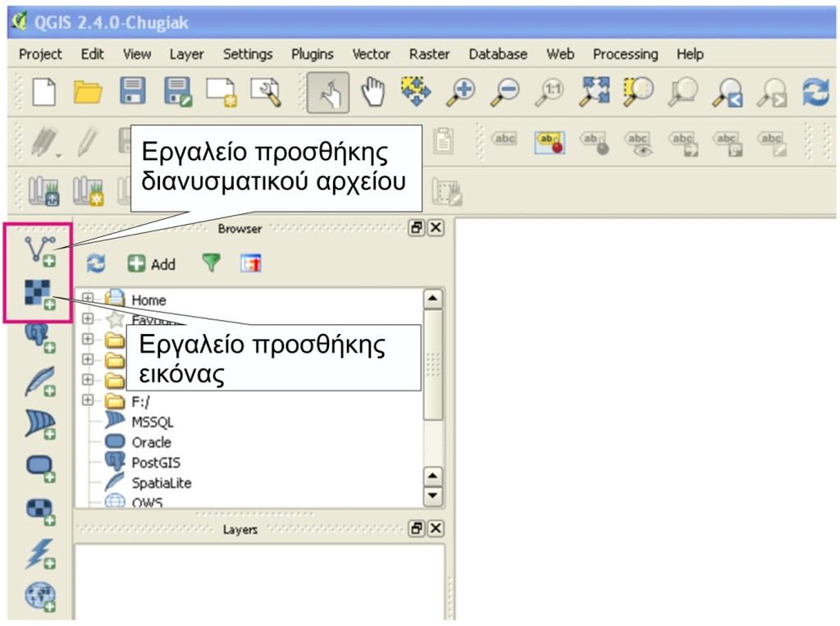
Task: Click Zoom Full extent icon
Action: coord(595,90)
